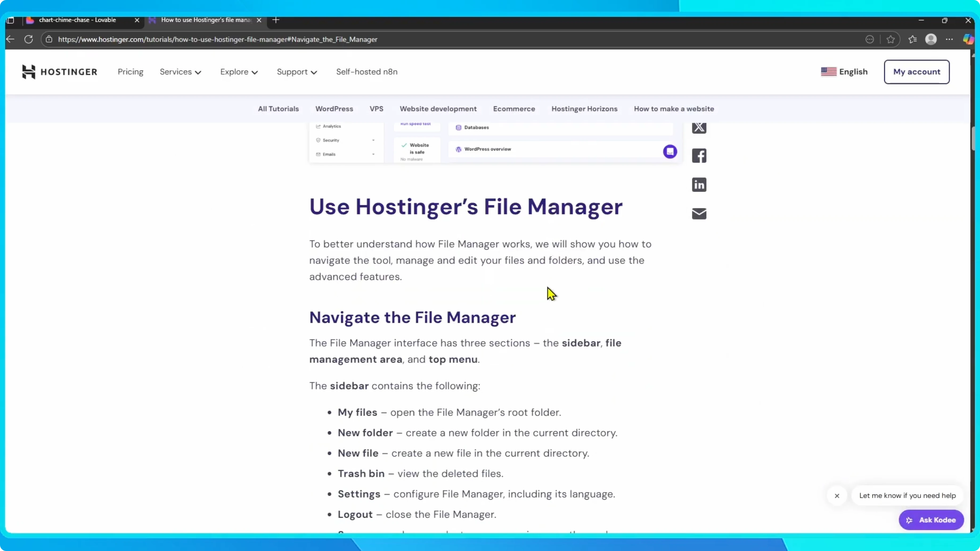Click the My account button
This screenshot has height=551, width=980.
pyautogui.click(x=916, y=72)
